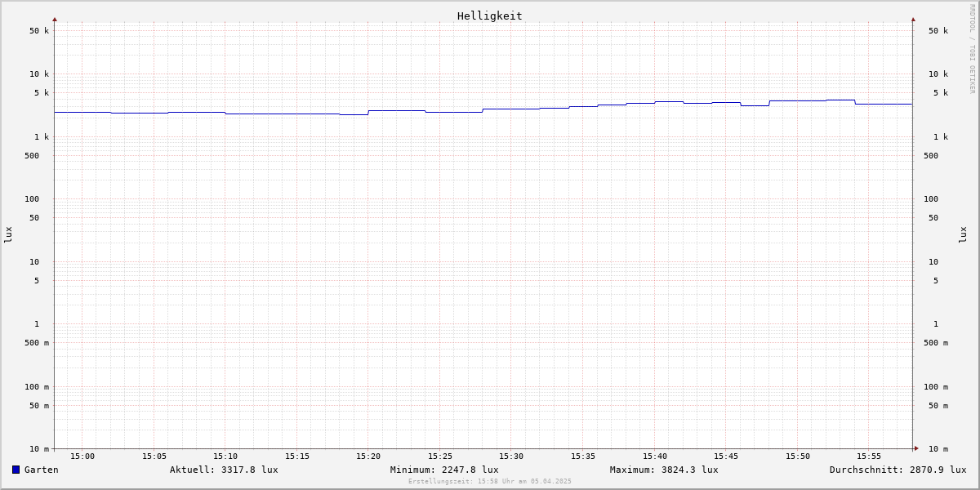Click the "lux" unit label on left axis
980x490 pixels.
tap(8, 234)
